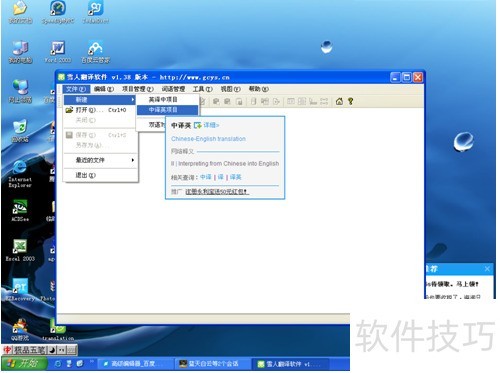
Task: Click the second quick launch icon
Action: coord(69,364)
